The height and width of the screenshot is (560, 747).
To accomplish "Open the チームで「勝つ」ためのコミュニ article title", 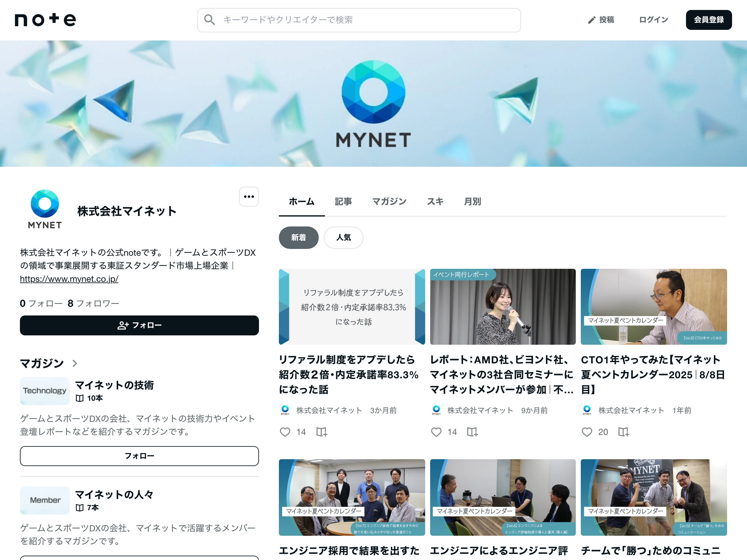I will pyautogui.click(x=651, y=551).
